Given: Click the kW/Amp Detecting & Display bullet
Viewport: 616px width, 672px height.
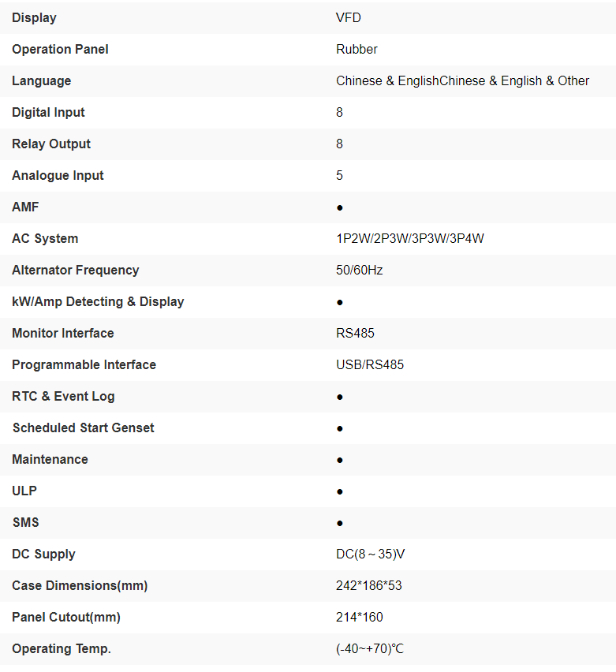Looking at the screenshot, I should pos(340,302).
